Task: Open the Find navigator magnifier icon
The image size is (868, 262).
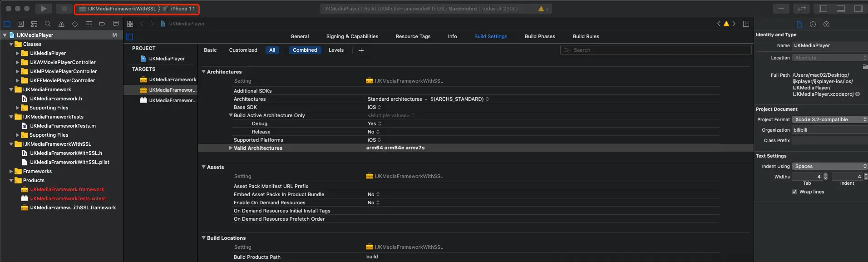Action: coord(48,24)
